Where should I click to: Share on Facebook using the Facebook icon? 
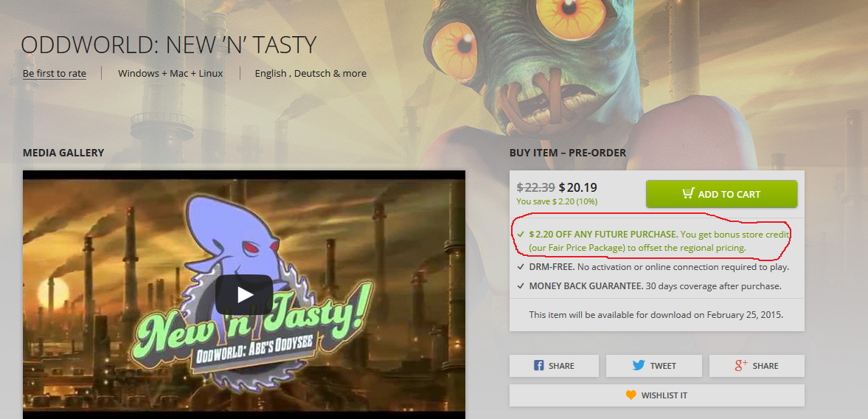coord(538,365)
